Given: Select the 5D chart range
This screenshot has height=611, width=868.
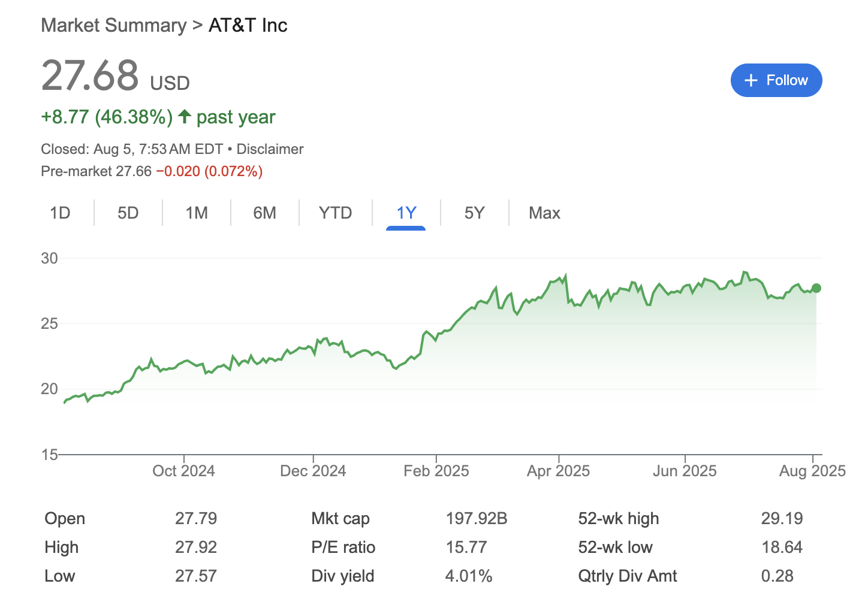Looking at the screenshot, I should [x=128, y=213].
